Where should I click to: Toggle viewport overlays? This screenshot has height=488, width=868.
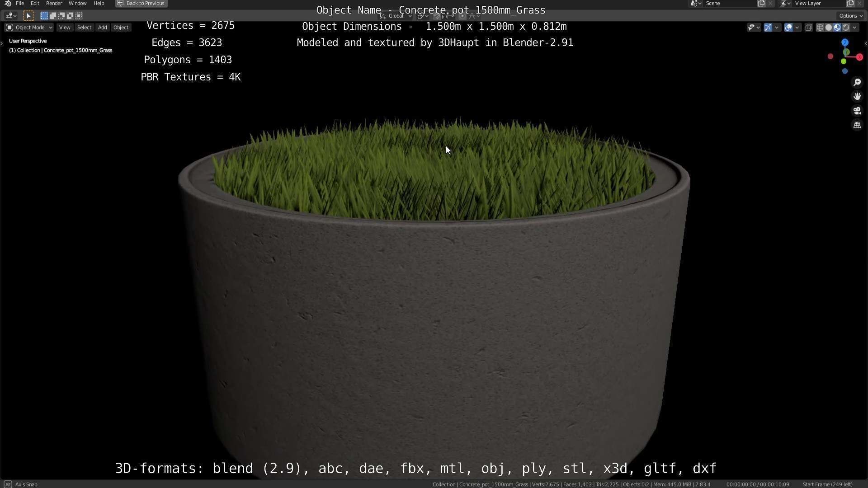coord(788,28)
